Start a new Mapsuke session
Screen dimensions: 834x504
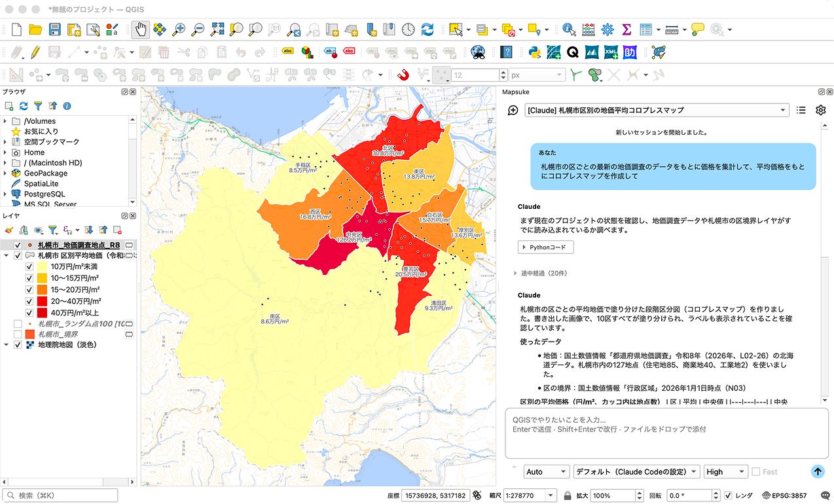513,111
